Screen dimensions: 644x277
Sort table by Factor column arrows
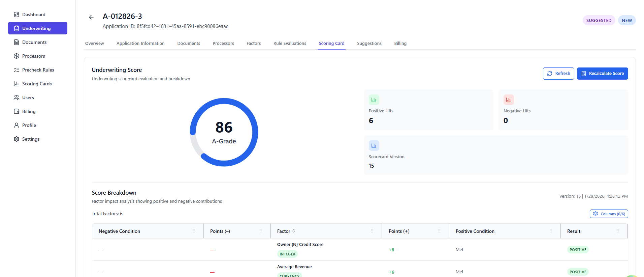(294, 231)
